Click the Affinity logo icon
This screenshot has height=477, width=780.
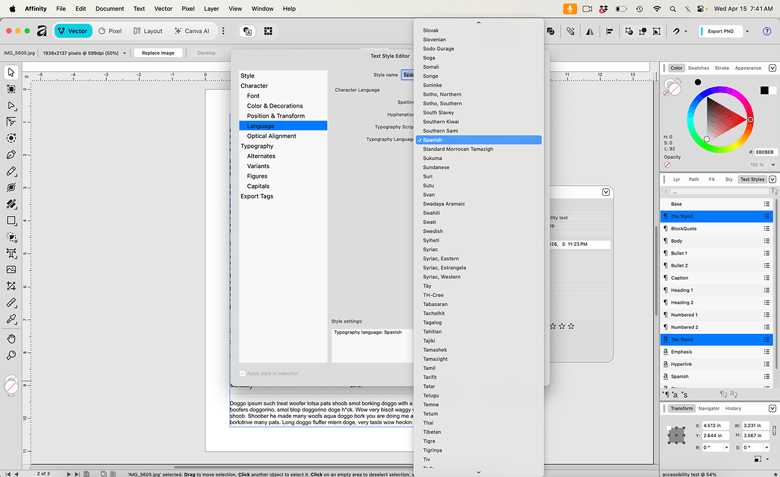(42, 31)
